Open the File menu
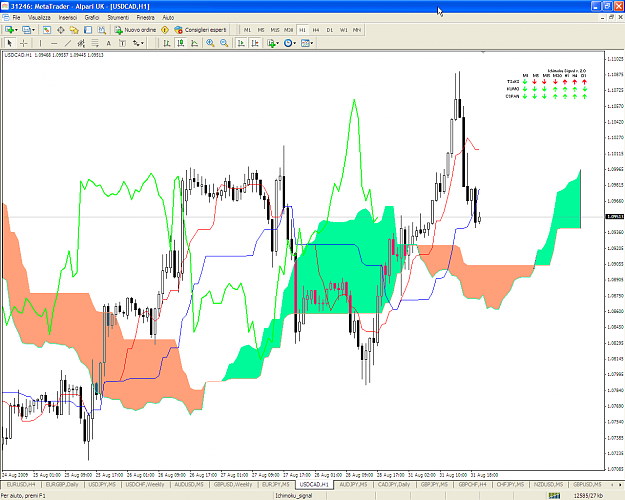Viewport: 625px width, 500px height. (x=16, y=18)
